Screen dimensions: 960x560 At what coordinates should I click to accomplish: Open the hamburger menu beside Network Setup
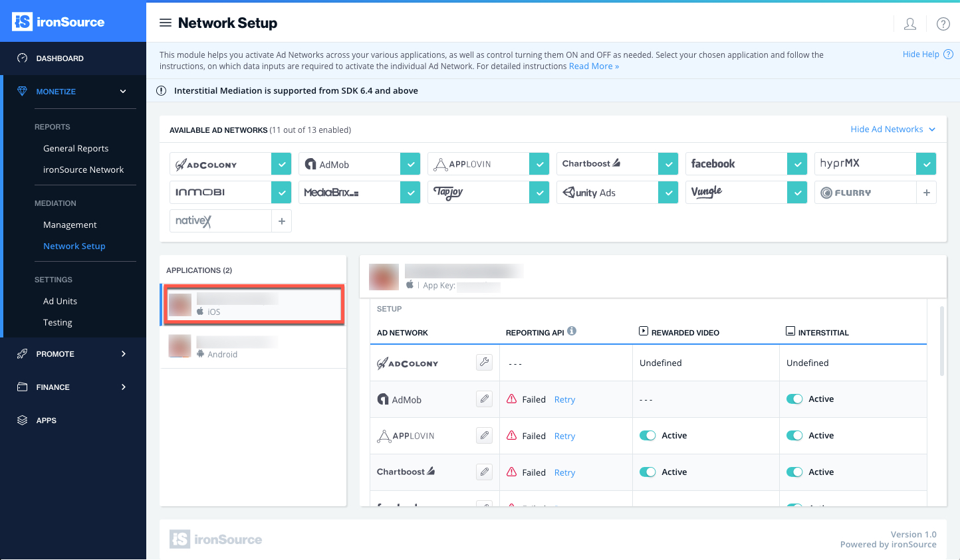[165, 22]
